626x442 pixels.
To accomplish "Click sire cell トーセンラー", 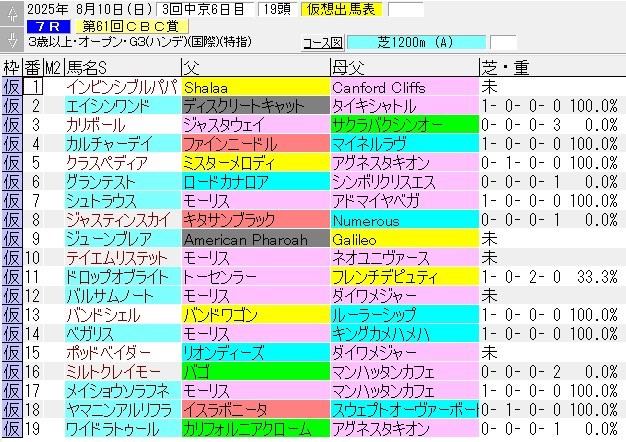I will [x=256, y=277].
